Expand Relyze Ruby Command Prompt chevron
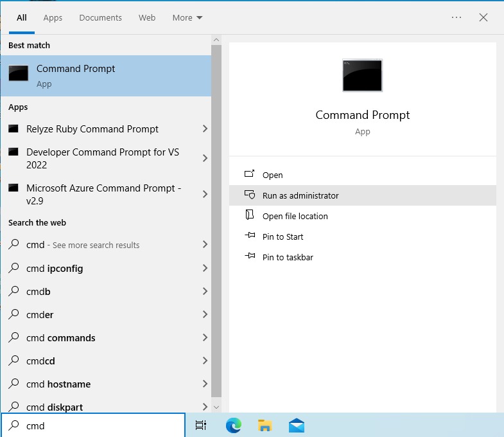The height and width of the screenshot is (437, 504). [205, 129]
